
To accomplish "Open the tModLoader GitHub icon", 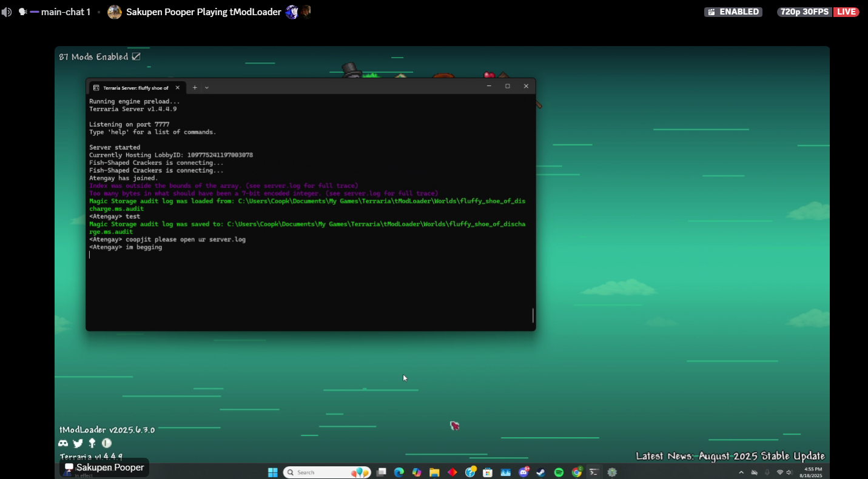I will [92, 443].
